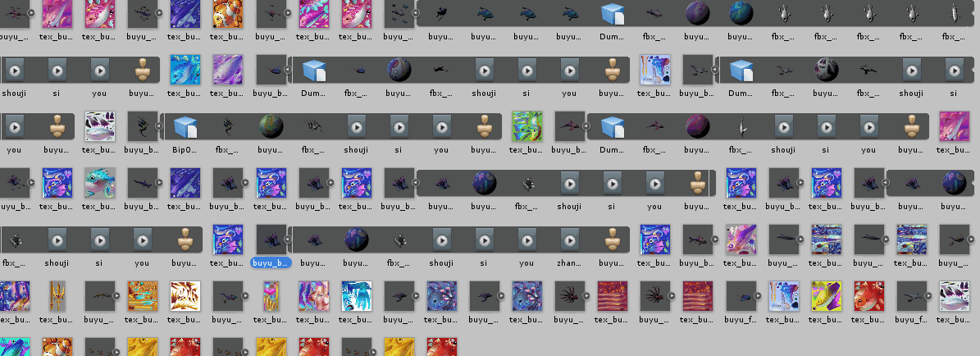Collapse model beside second-row UV map texture
This screenshot has height=356, width=980.
pos(715,71)
